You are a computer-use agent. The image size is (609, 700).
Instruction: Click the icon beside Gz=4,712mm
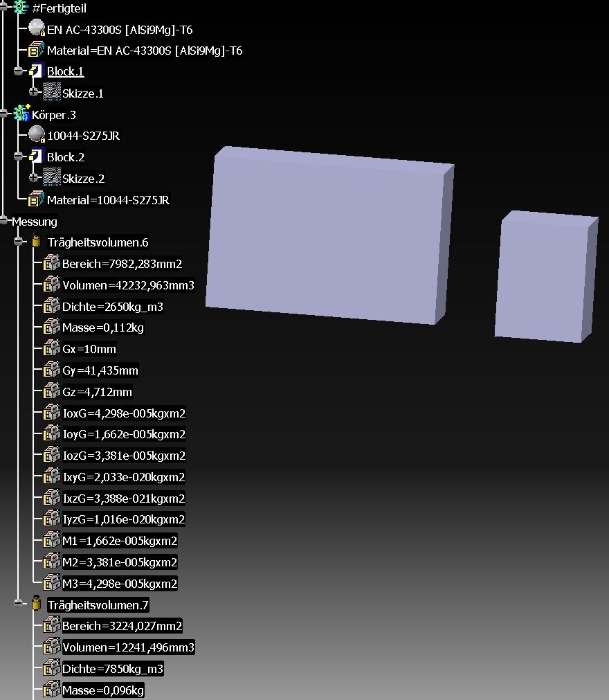[x=52, y=391]
